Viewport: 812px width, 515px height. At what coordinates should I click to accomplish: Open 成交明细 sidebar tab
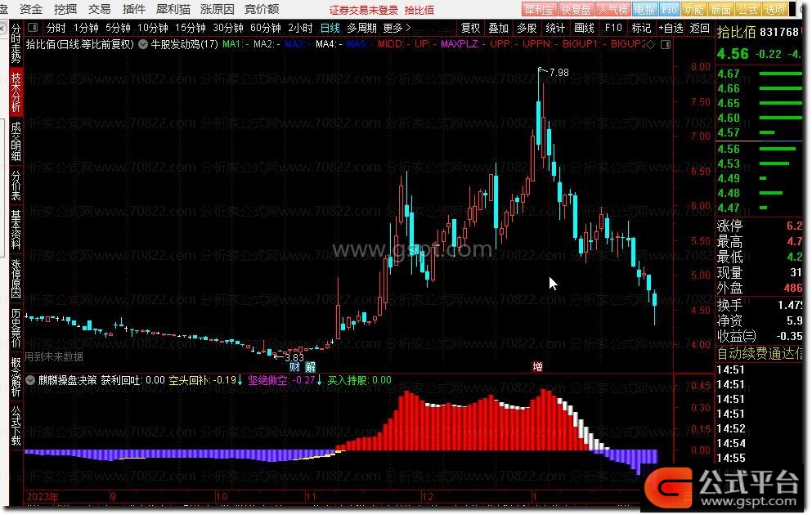coord(16,141)
